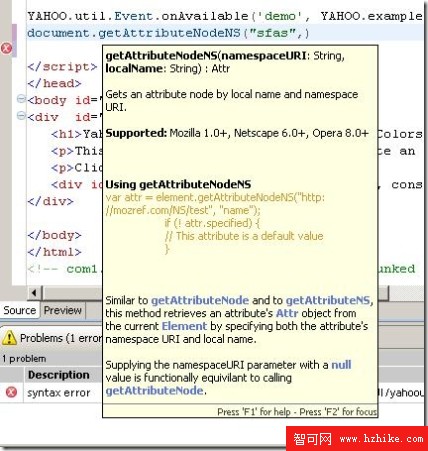
Task: Click the 'Using getAttributeNodeNS' heading in tooltip
Action: click(178, 184)
